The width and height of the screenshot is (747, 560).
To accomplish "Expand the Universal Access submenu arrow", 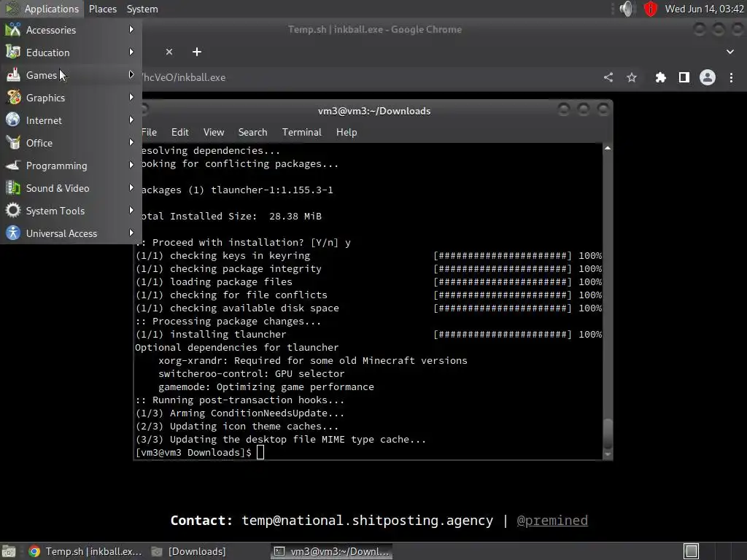I will [131, 233].
